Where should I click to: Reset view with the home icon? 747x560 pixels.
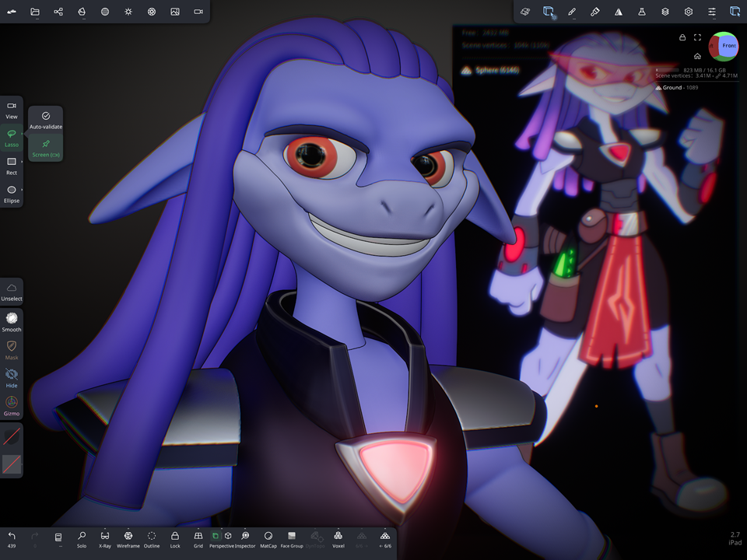697,56
